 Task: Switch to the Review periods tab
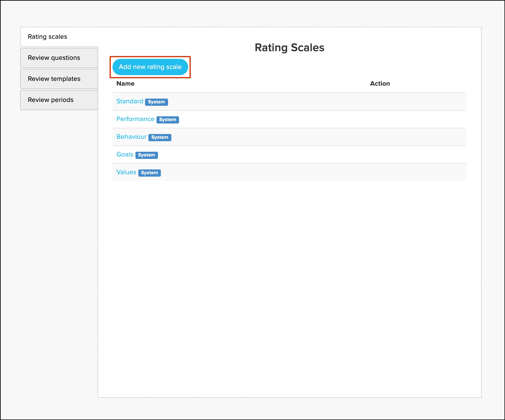[51, 100]
